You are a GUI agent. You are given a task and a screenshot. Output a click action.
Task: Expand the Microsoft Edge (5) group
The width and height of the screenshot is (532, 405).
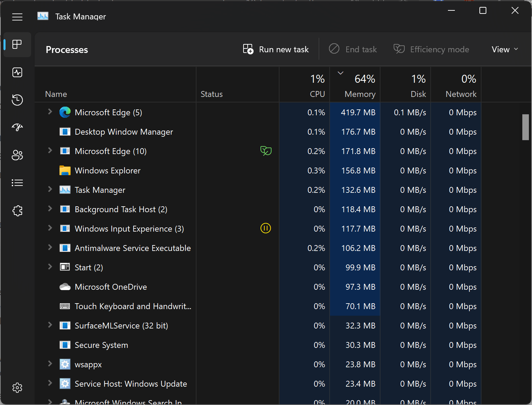click(x=50, y=112)
